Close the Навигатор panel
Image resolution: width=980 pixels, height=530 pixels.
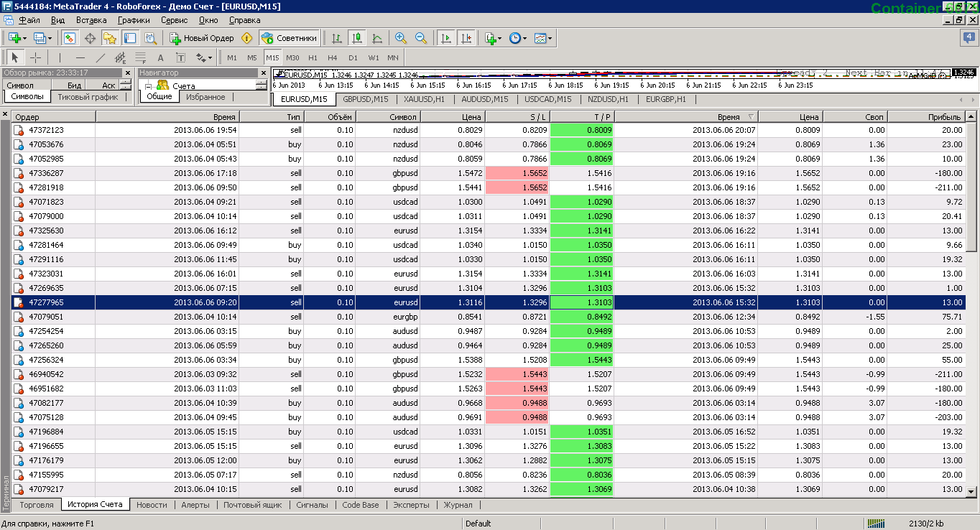[x=263, y=73]
